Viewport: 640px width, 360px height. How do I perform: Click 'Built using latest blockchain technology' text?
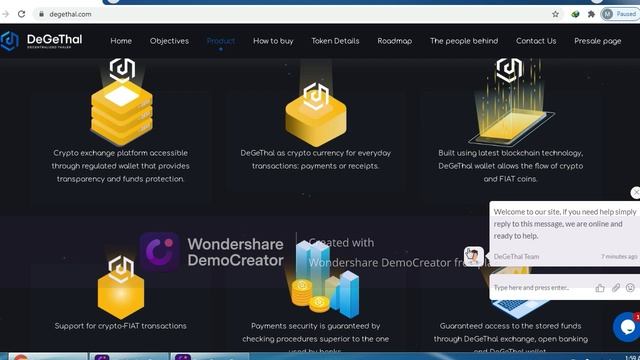(x=510, y=166)
